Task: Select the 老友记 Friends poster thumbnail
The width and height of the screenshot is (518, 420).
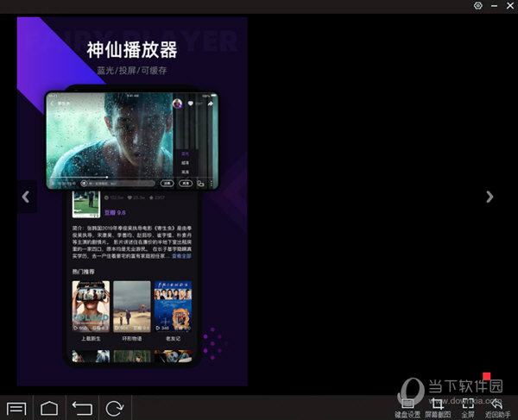Action: coord(174,306)
